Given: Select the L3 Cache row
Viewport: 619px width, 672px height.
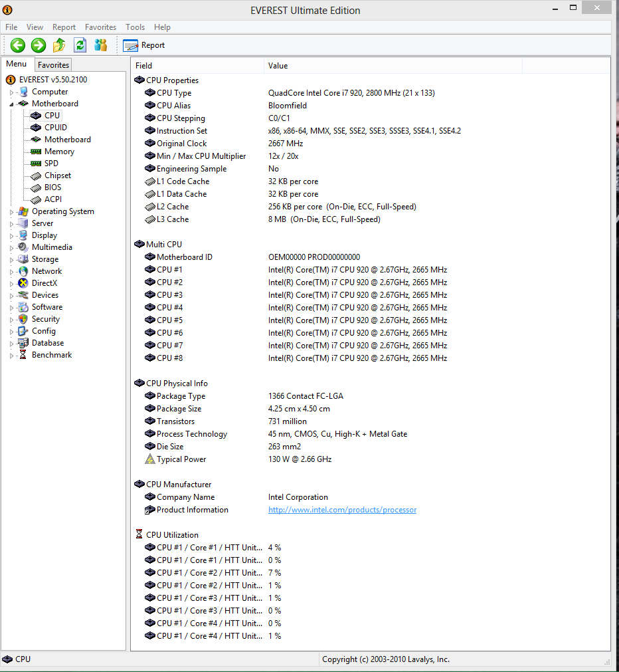Looking at the screenshot, I should (x=371, y=219).
